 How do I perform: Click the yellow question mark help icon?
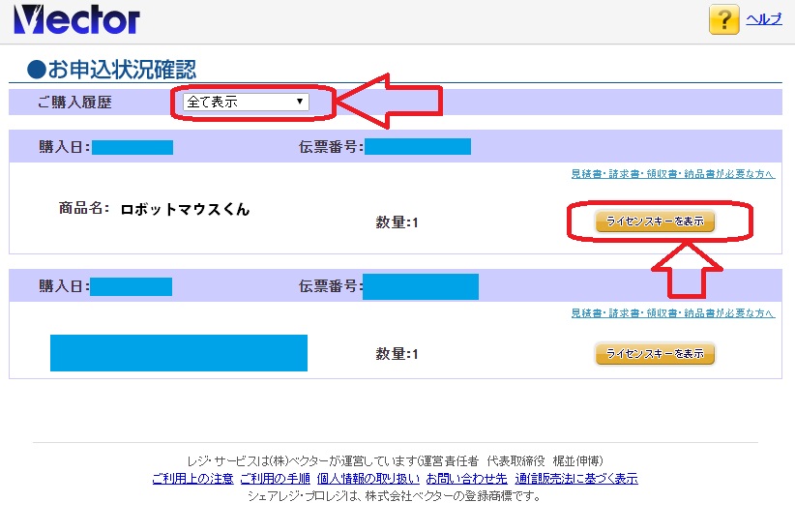723,19
